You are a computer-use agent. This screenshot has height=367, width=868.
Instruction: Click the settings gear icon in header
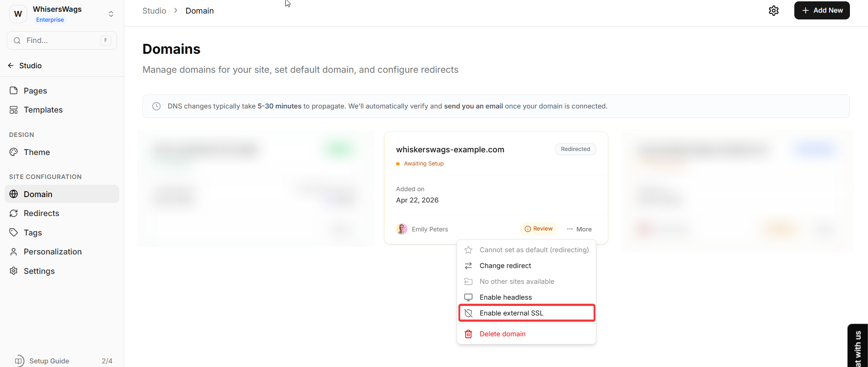[774, 11]
